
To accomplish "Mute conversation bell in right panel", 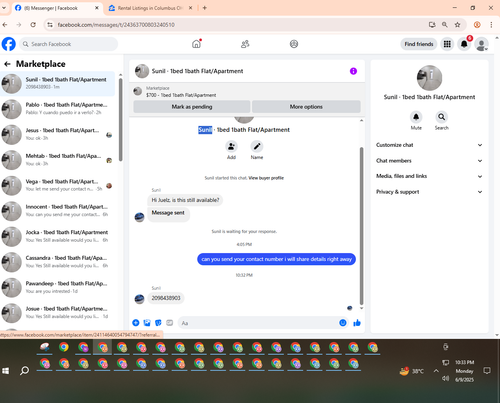I will click(x=416, y=117).
